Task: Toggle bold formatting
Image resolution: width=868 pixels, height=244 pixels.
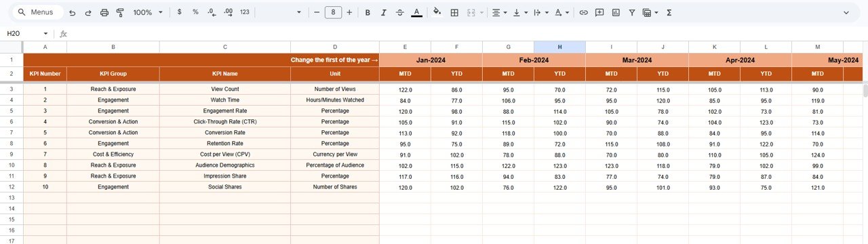Action: 368,12
